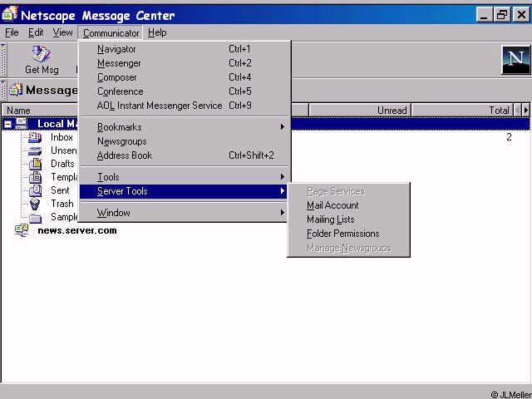Open Address Book from the menu
532x399 pixels.
point(185,155)
